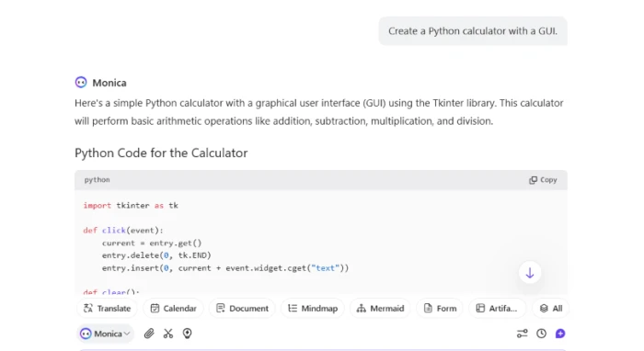644x351 pixels.
Task: Click the 'current = entry.get()' line
Action: pyautogui.click(x=152, y=243)
